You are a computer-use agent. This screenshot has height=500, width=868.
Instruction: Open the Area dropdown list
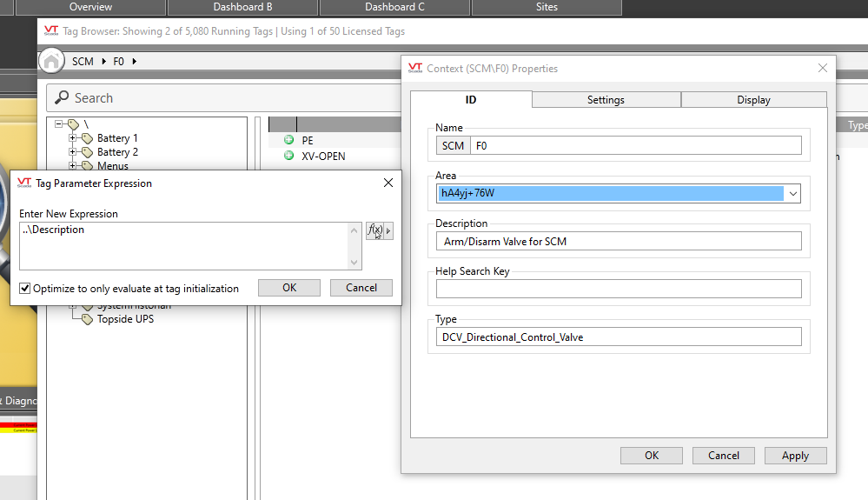coord(792,193)
